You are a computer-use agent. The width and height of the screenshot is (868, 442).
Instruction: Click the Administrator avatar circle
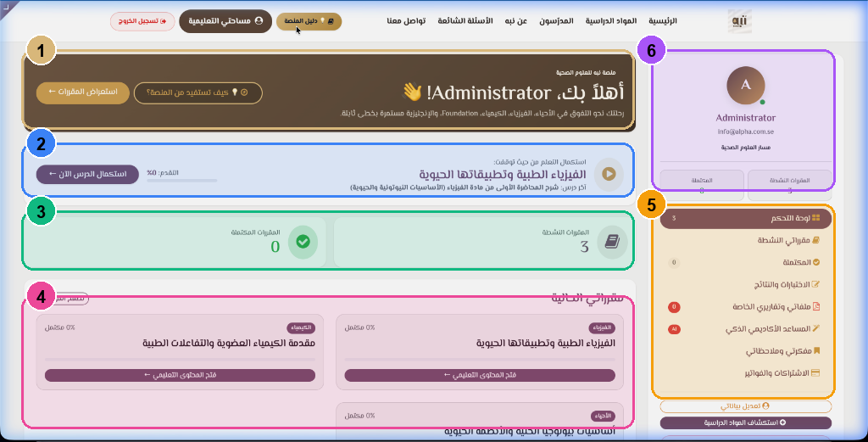(x=746, y=86)
